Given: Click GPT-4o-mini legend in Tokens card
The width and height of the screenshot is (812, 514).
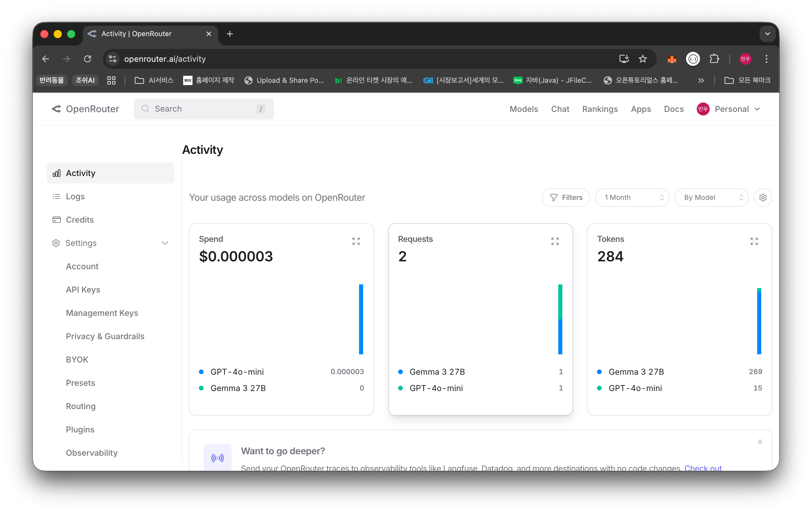Looking at the screenshot, I should [635, 388].
